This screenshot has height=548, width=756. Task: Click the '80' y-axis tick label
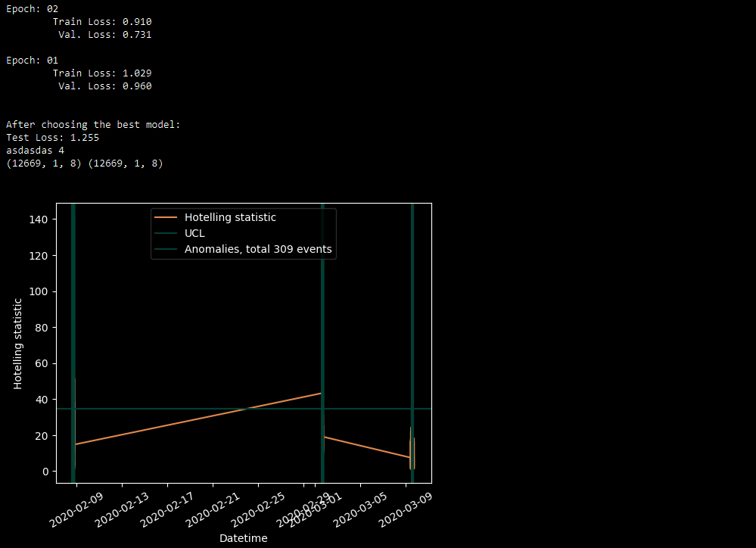coord(42,328)
